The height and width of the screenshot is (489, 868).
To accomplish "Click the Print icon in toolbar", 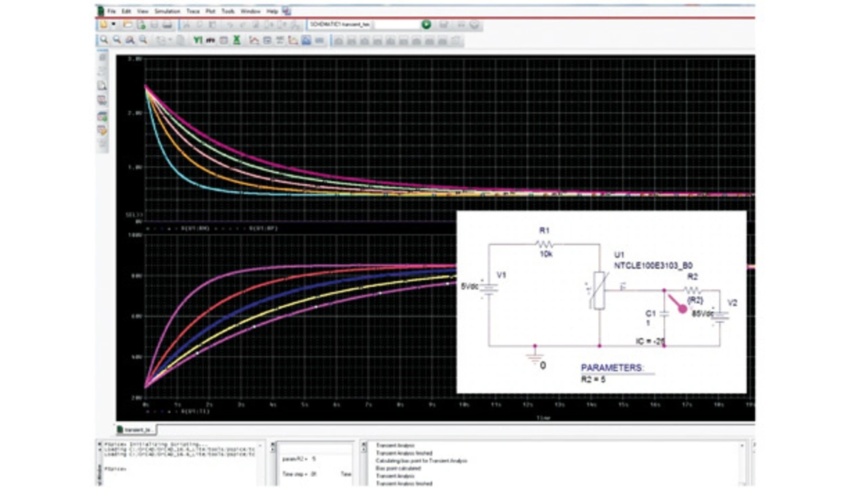I will [x=167, y=25].
